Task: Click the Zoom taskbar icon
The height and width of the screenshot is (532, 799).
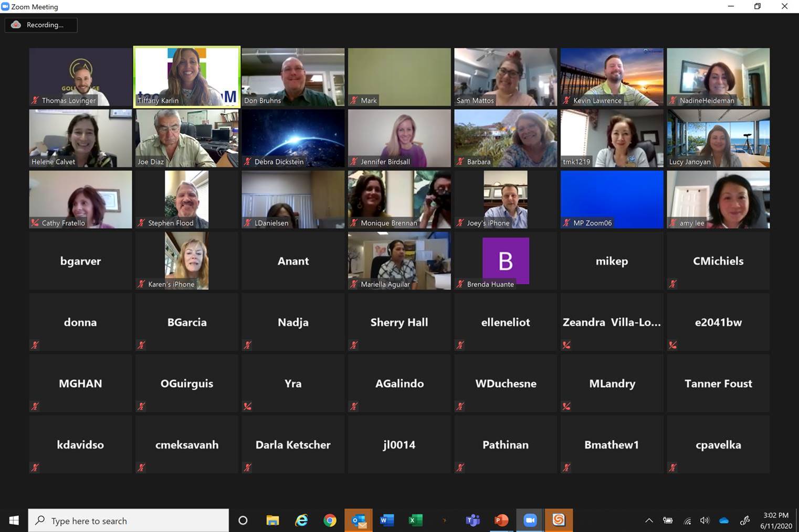Action: 530,520
